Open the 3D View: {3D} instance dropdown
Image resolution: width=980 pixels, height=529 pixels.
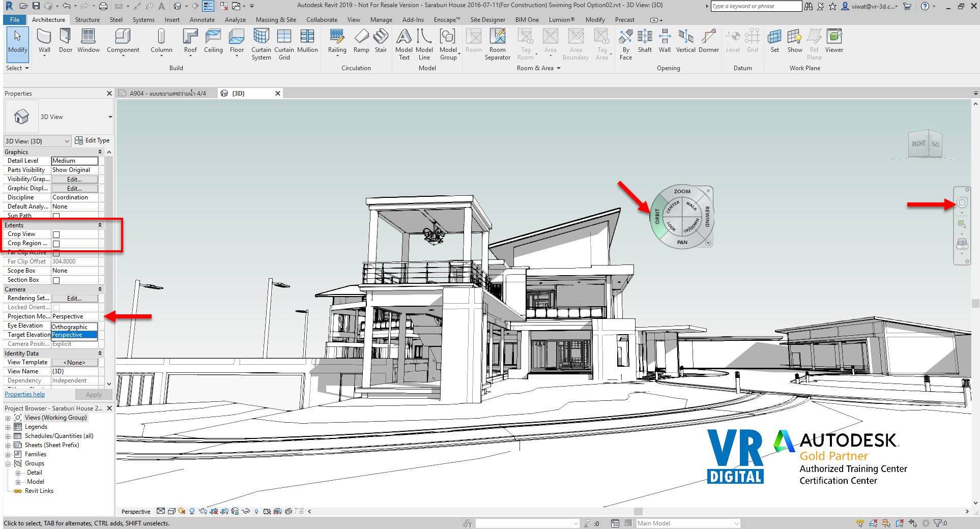(38, 141)
